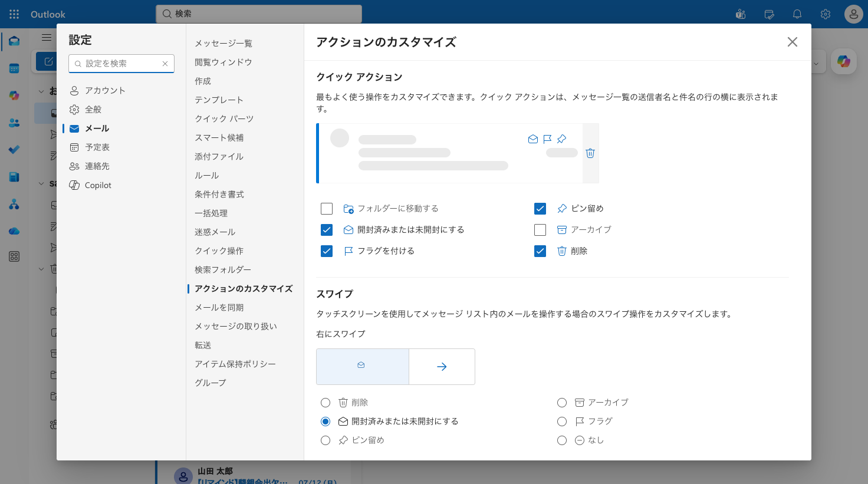Viewport: 868px width, 484px height.
Task: Open 連絡先 settings category
Action: 121,166
